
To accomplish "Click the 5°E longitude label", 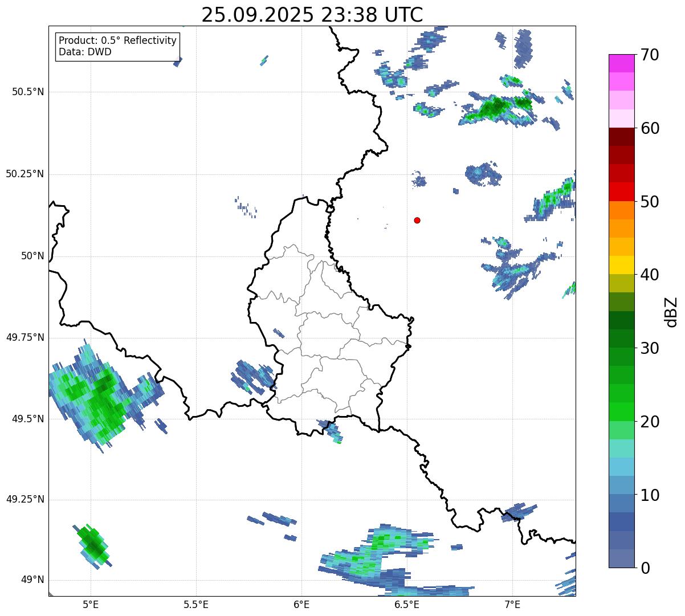I will (x=91, y=604).
